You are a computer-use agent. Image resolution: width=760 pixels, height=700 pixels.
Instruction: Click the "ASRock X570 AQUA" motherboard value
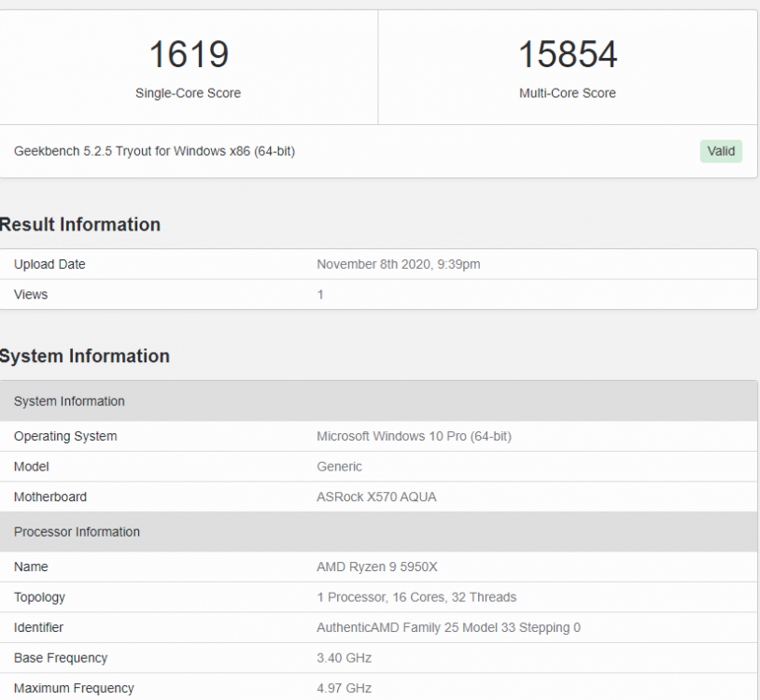[376, 497]
